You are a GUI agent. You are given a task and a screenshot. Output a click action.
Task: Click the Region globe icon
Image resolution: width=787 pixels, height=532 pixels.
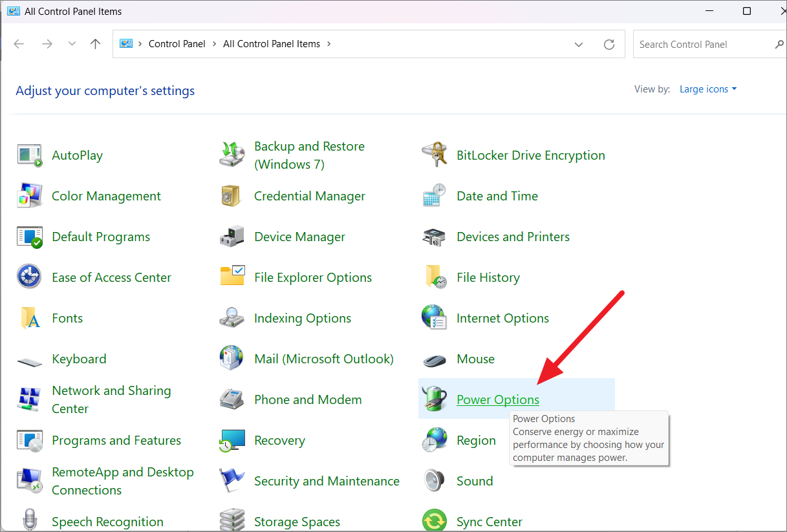(434, 440)
